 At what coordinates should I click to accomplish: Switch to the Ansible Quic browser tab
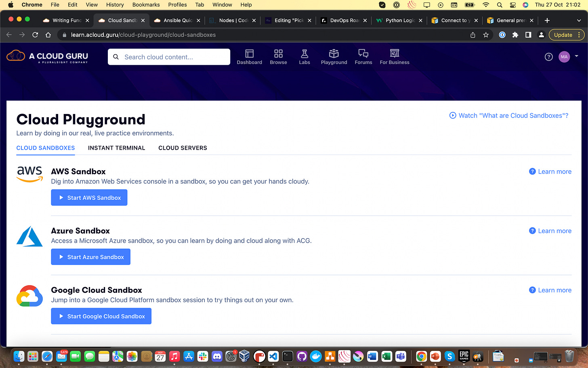point(178,20)
